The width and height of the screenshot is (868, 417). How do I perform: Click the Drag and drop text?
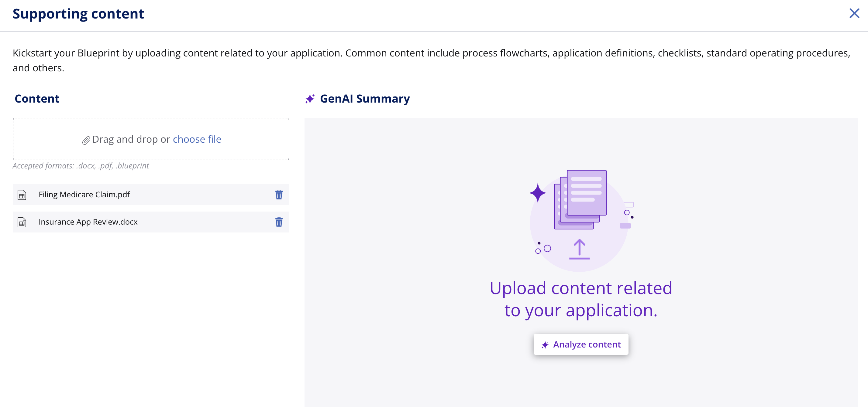tap(131, 139)
